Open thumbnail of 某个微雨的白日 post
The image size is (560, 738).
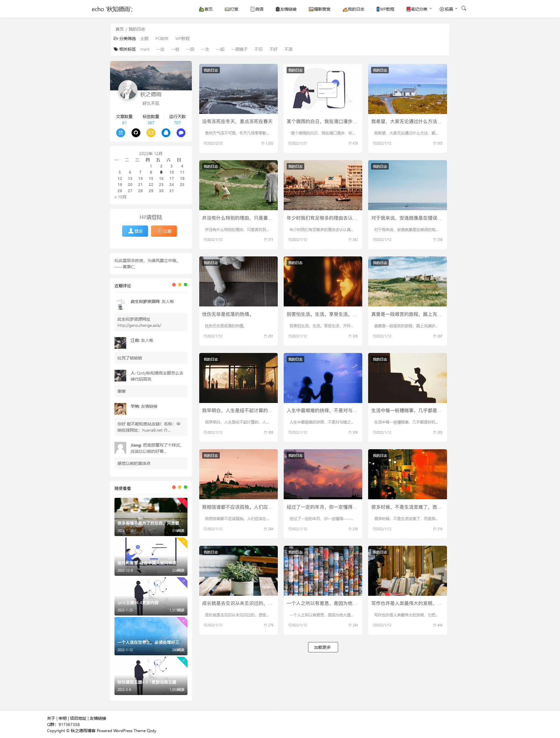[323, 89]
